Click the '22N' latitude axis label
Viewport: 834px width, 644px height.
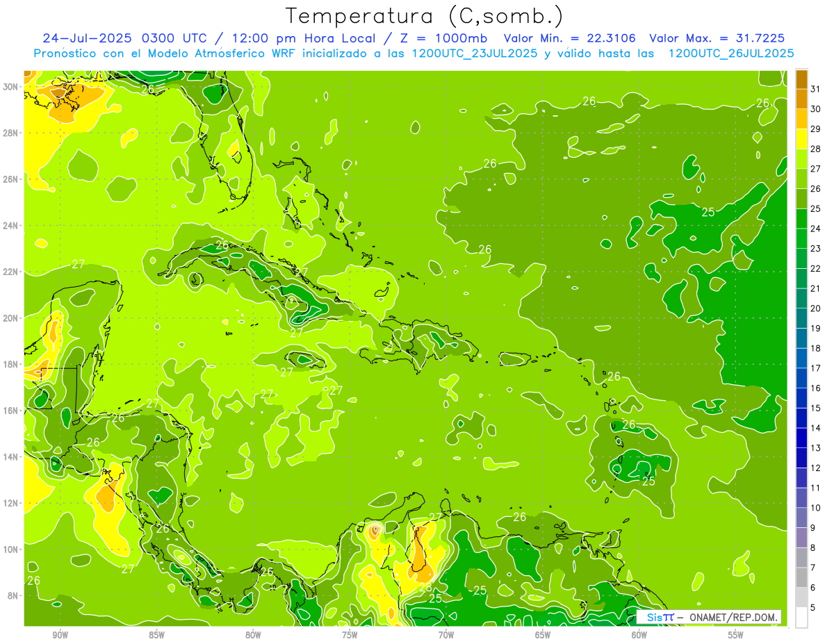(x=11, y=272)
